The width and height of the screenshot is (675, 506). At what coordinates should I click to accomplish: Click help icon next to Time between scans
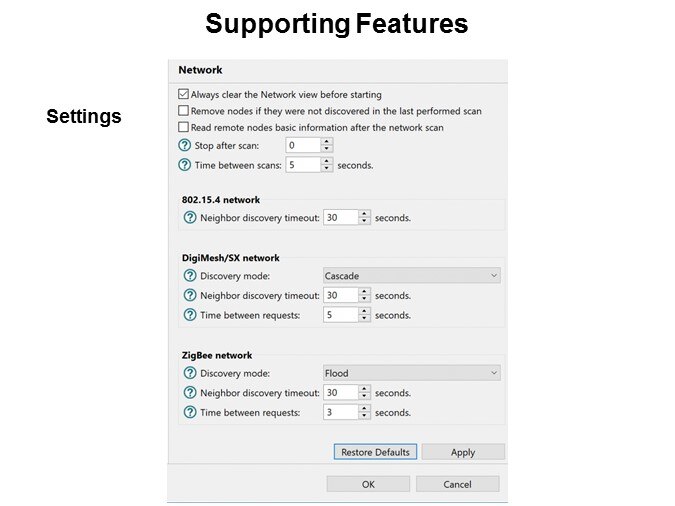click(184, 165)
